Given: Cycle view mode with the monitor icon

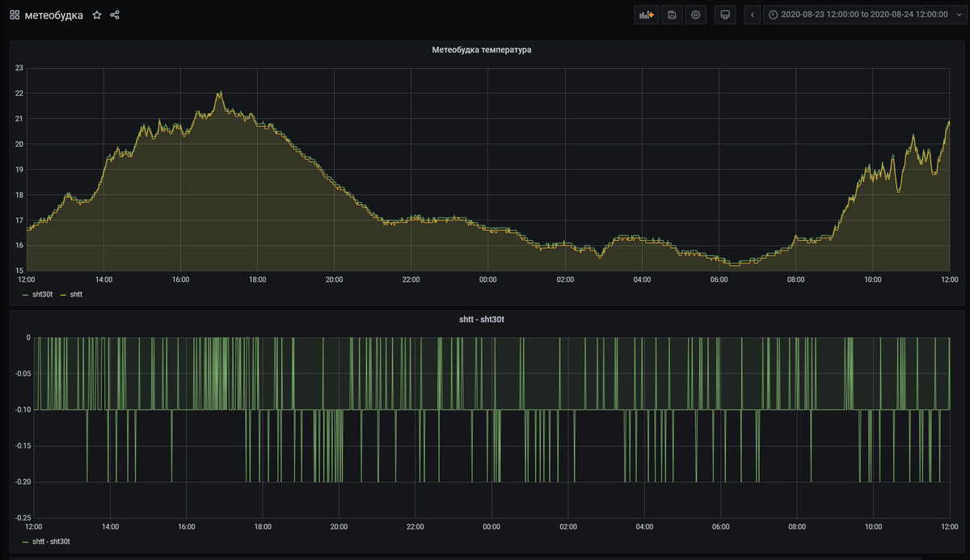Looking at the screenshot, I should (725, 15).
